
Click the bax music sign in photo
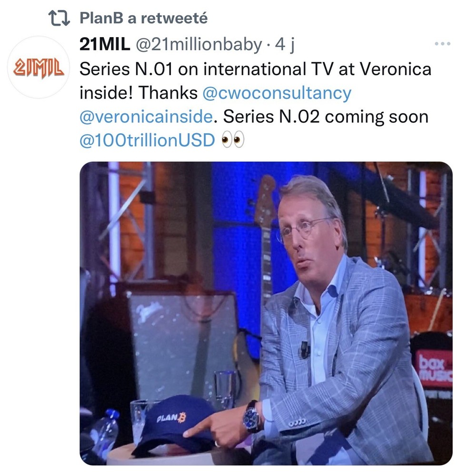[434, 368]
